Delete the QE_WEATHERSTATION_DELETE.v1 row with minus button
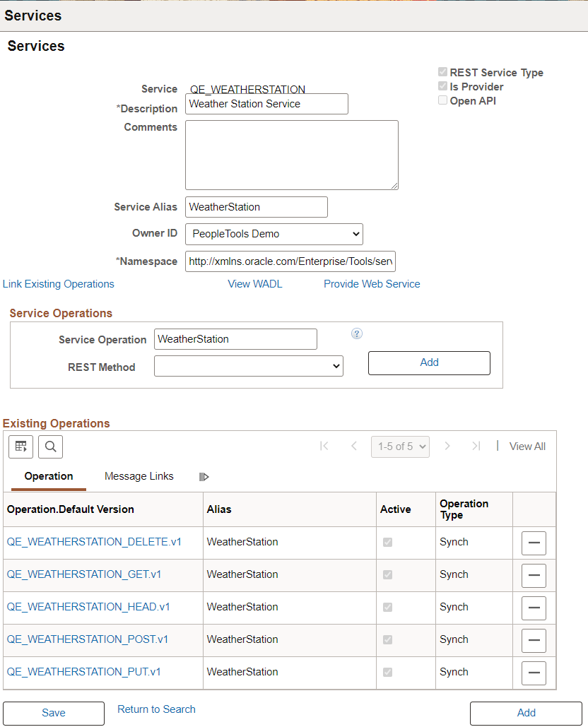The width and height of the screenshot is (588, 727). [x=534, y=543]
